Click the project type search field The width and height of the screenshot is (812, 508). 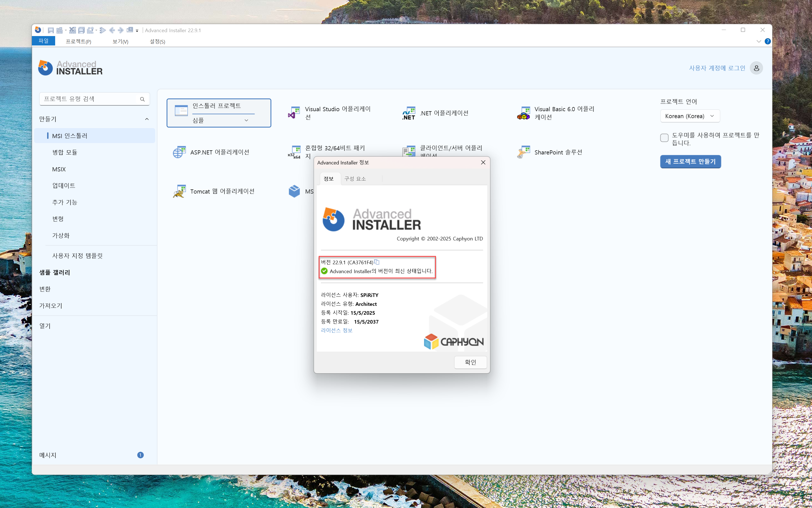pos(89,99)
